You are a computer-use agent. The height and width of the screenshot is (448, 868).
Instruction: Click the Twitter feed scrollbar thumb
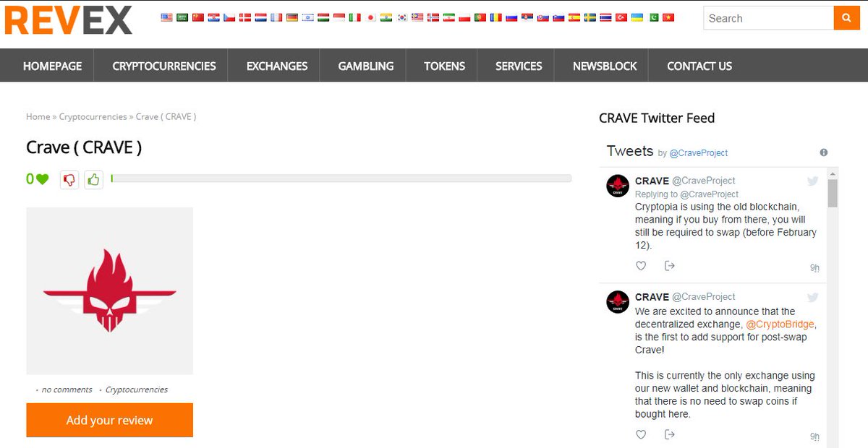833,194
